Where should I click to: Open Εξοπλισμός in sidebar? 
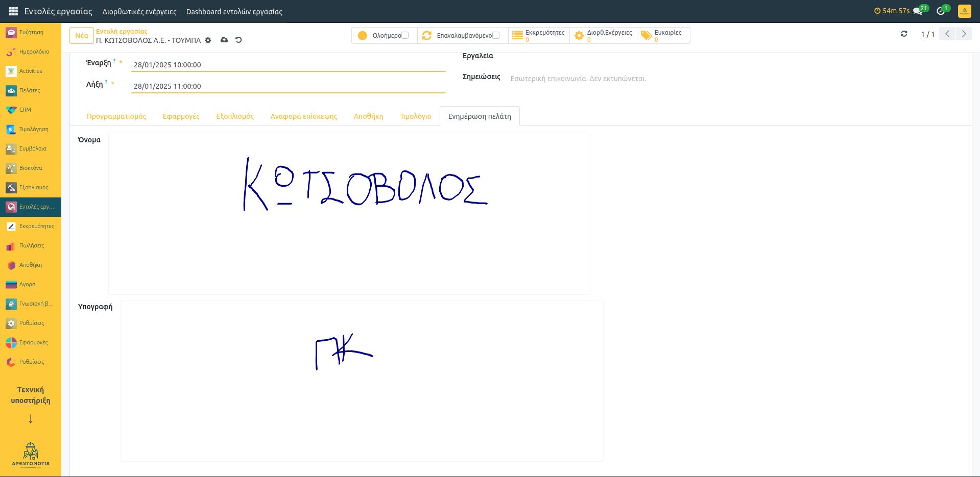(x=31, y=187)
